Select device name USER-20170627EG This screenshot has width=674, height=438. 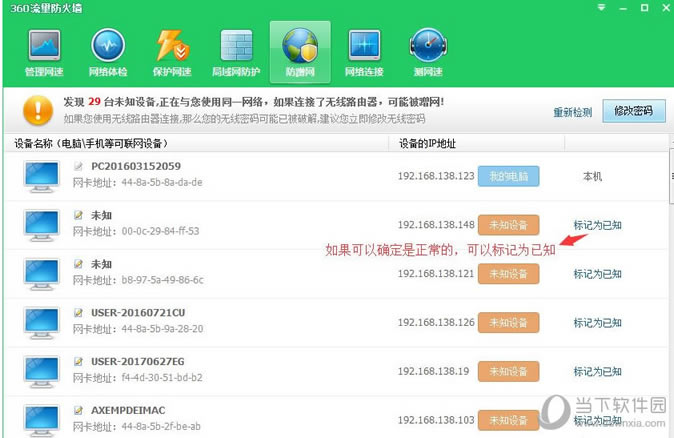click(x=138, y=361)
